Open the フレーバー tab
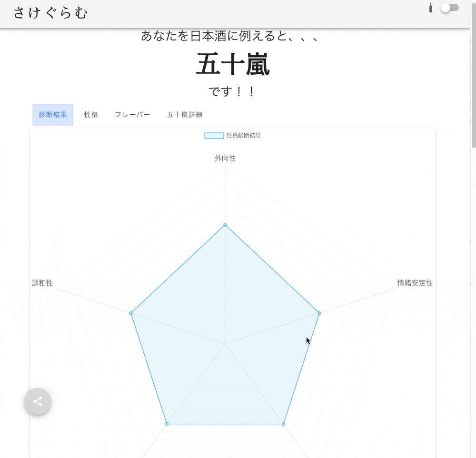Viewport: 476px width, 458px height. coord(132,114)
